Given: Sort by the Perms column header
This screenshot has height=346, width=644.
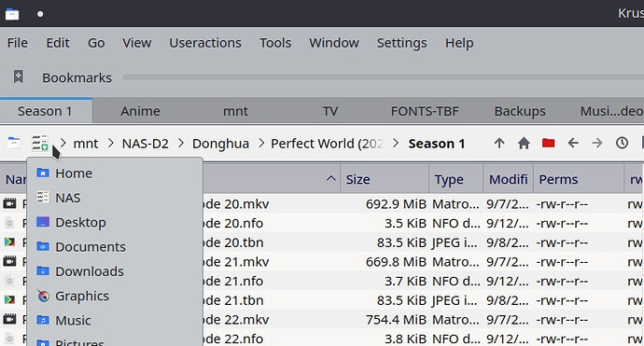Looking at the screenshot, I should pos(579,179).
